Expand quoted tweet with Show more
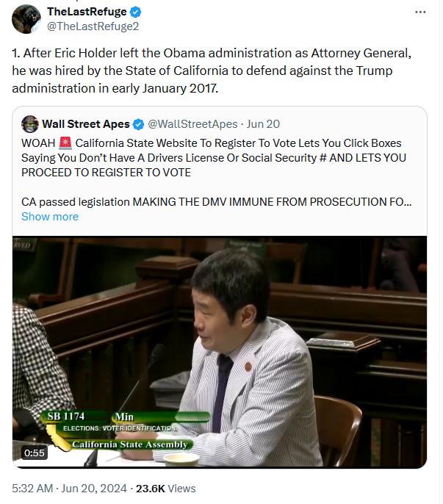 tap(50, 217)
